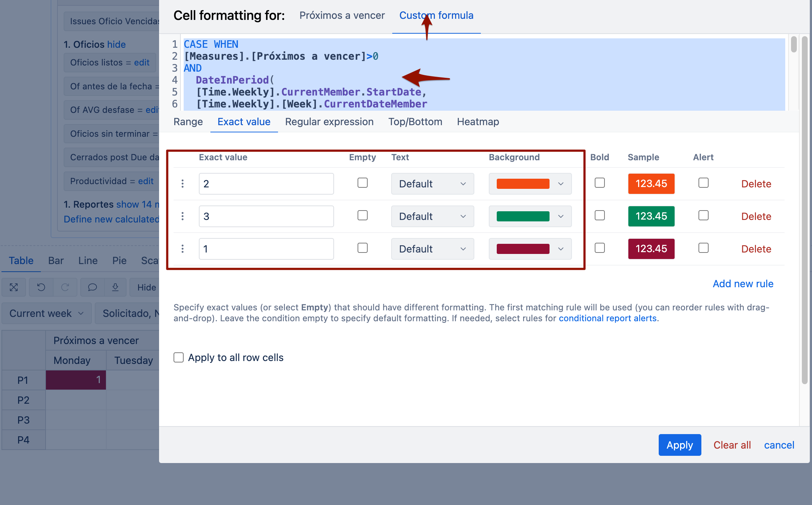
Task: Click the redo icon in report toolbar
Action: (65, 287)
